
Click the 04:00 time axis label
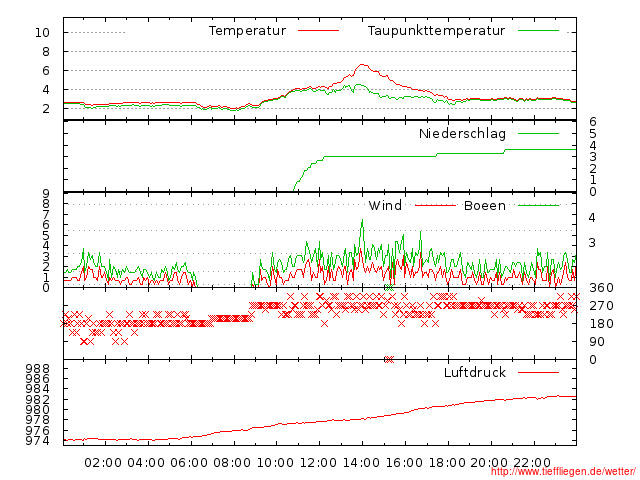coord(146,463)
